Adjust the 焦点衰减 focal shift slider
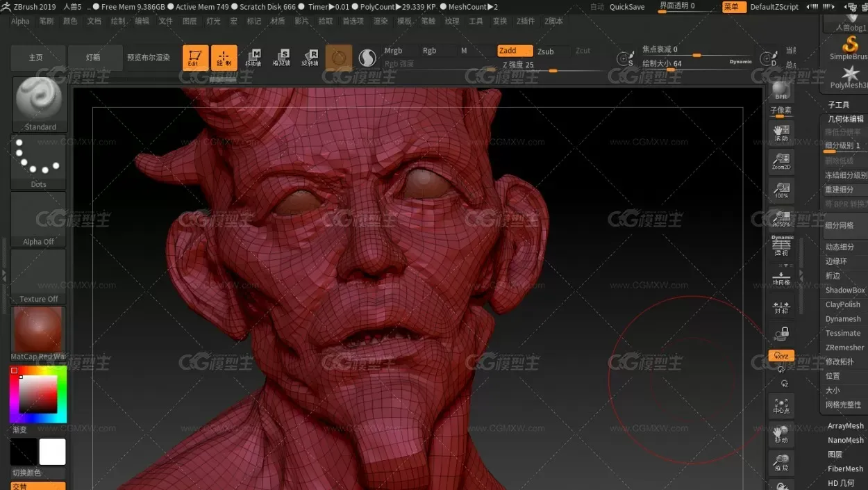Viewport: 868px width, 490px height. (696, 51)
